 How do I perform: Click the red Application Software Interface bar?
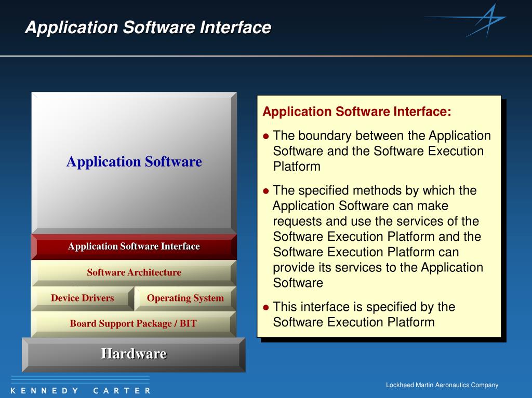(x=134, y=246)
